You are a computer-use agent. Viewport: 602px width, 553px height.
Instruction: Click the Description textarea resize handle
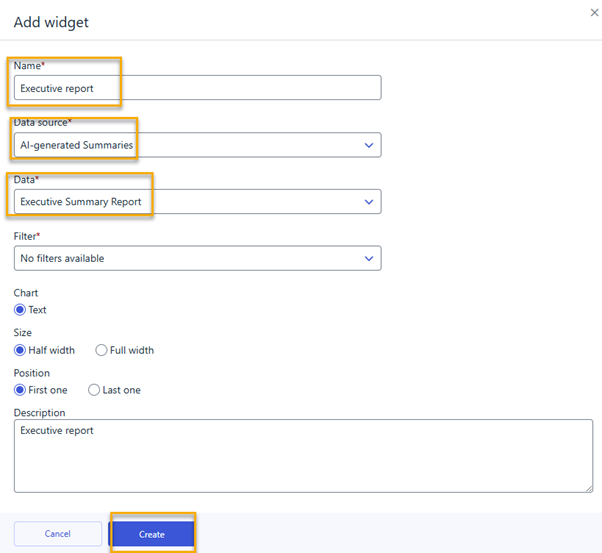589,488
